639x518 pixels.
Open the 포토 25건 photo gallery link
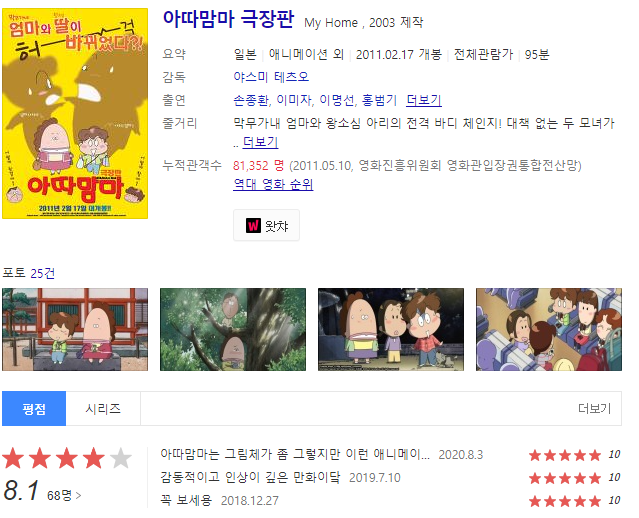tap(29, 273)
